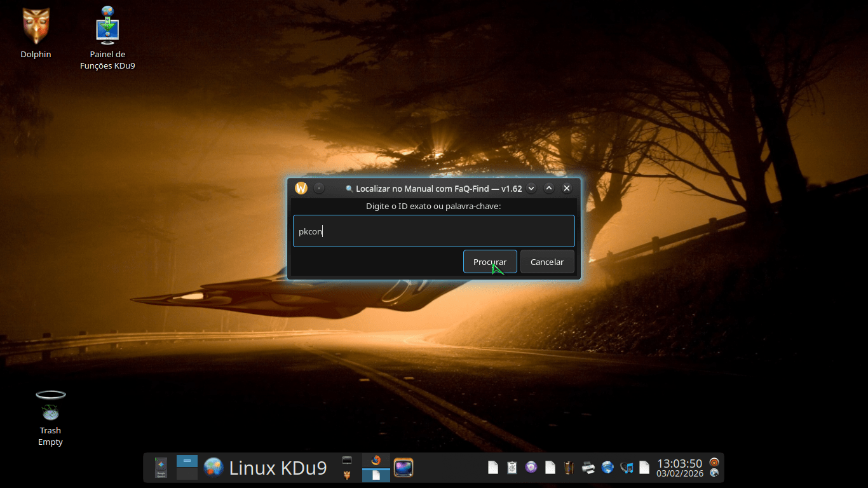Open the battery power tray icon

(569, 468)
